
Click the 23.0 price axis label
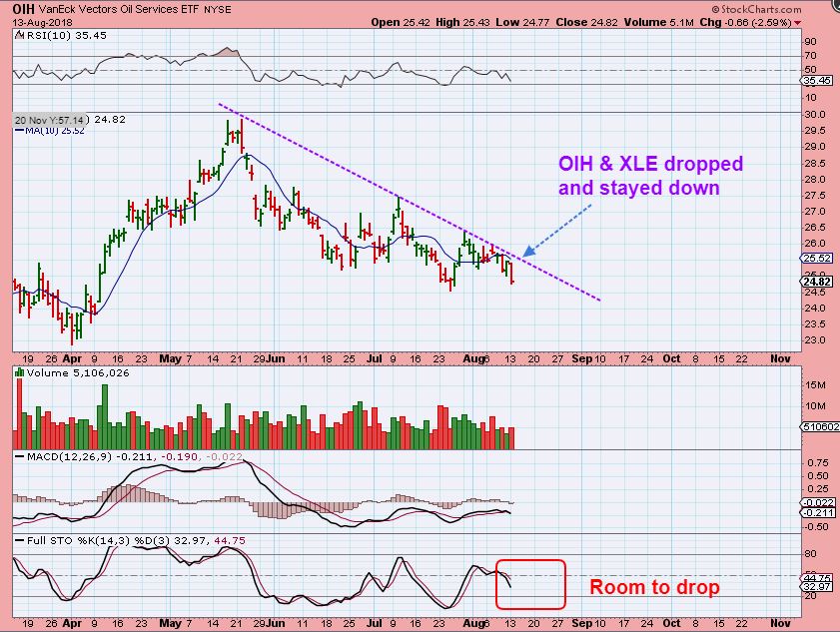click(x=814, y=340)
